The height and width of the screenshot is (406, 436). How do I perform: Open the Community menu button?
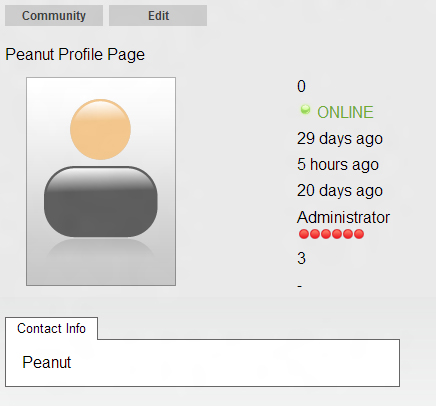[x=54, y=15]
